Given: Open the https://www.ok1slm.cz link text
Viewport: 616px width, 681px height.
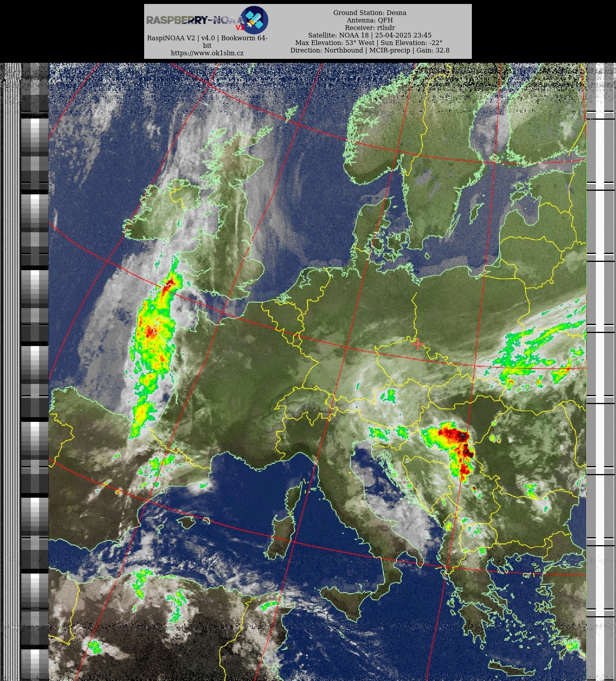Looking at the screenshot, I should (x=207, y=53).
